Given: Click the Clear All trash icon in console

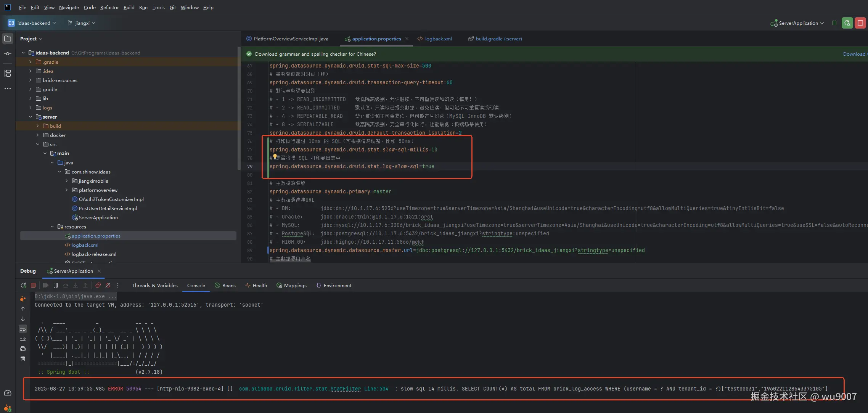Looking at the screenshot, I should click(23, 358).
